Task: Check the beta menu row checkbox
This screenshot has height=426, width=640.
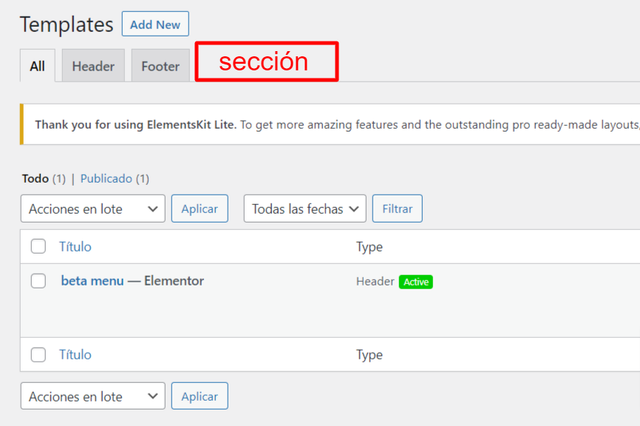Action: point(38,281)
